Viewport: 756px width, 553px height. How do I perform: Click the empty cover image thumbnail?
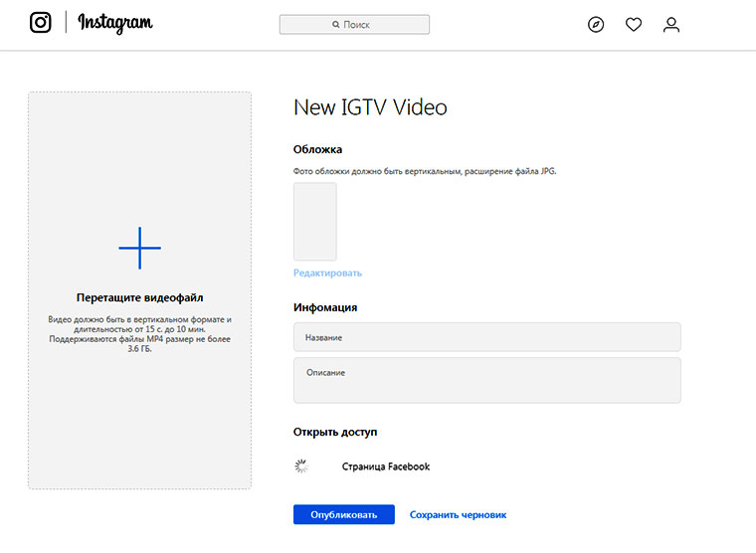(315, 222)
